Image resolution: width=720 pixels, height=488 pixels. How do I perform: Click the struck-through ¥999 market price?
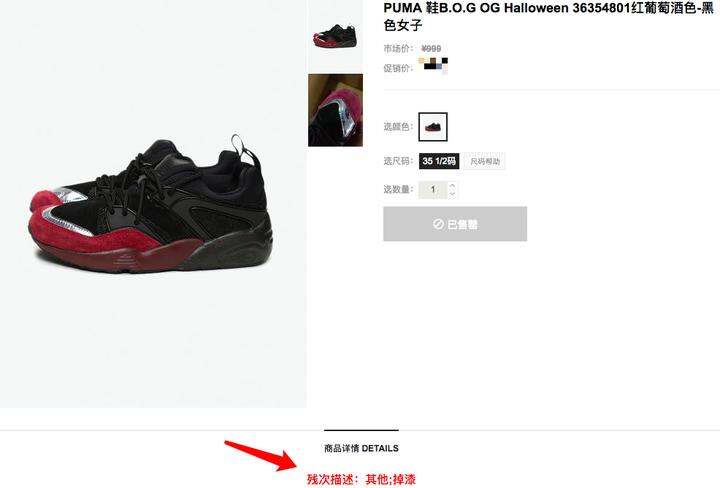click(x=431, y=48)
